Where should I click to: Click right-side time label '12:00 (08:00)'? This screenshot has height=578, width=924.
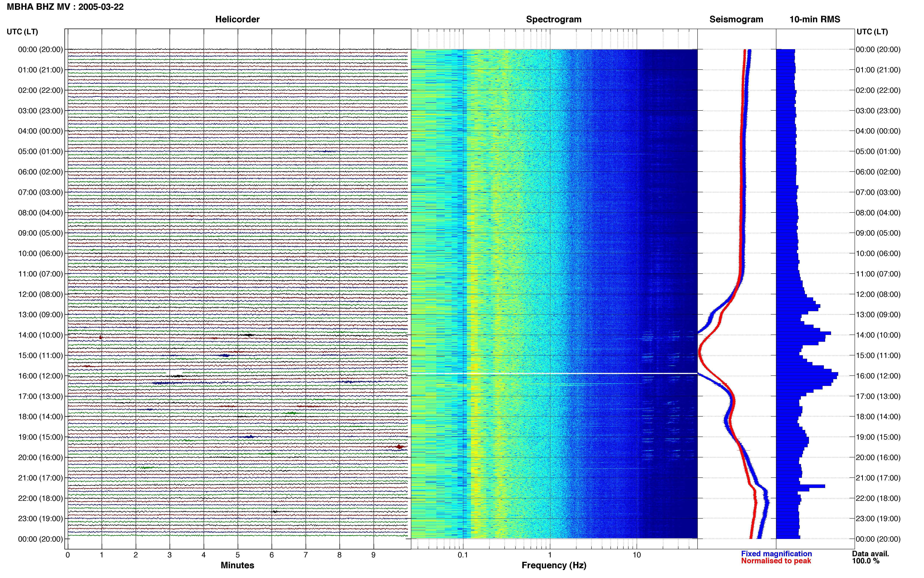pyautogui.click(x=878, y=294)
